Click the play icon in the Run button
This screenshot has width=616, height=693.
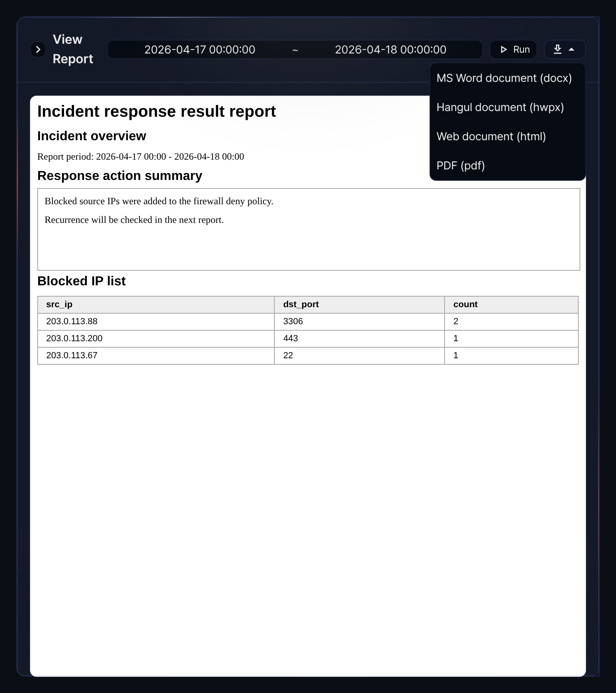[x=504, y=49]
